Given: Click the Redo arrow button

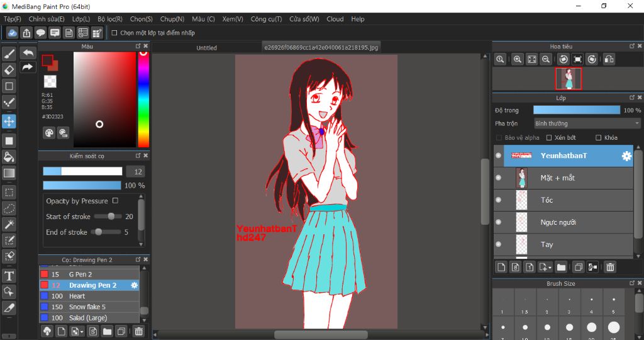Looking at the screenshot, I should click(28, 67).
